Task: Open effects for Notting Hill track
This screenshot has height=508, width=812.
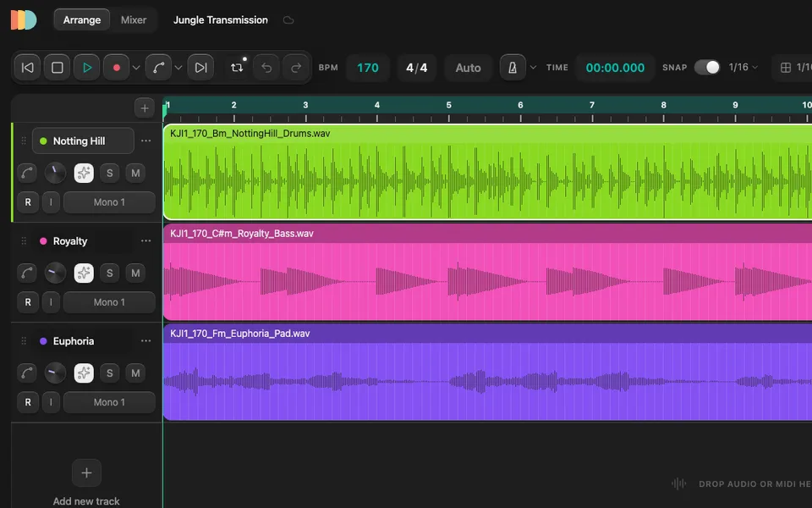Action: click(84, 173)
